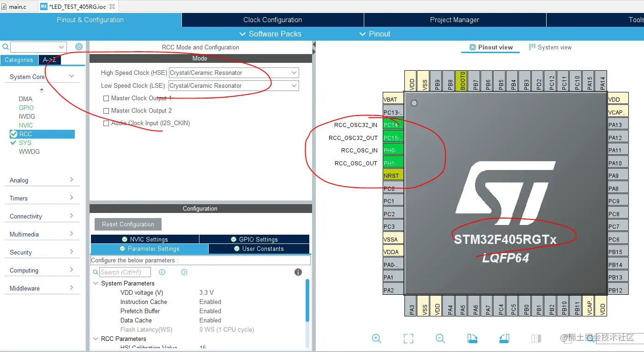Fit the chip pinout to the window
Screen dimensions: 644x352
(x=409, y=339)
